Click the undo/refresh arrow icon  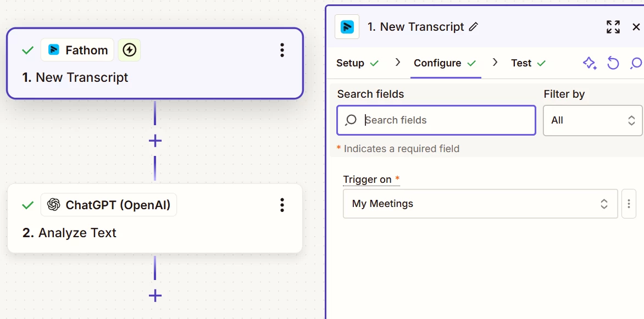click(x=613, y=63)
